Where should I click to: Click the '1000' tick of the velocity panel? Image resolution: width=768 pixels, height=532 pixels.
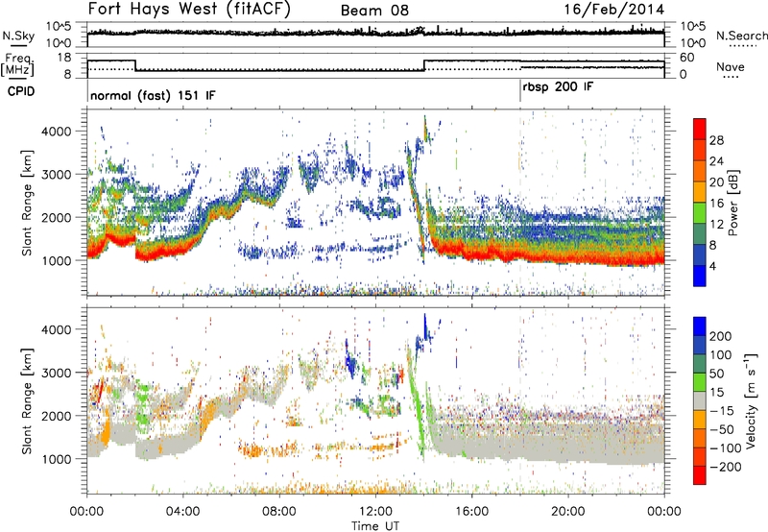pos(57,459)
